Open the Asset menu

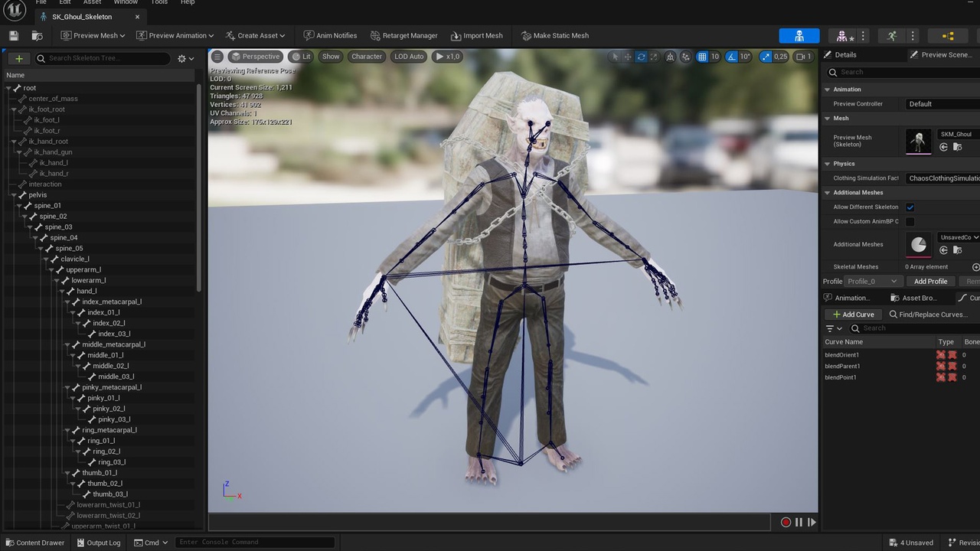click(x=92, y=2)
